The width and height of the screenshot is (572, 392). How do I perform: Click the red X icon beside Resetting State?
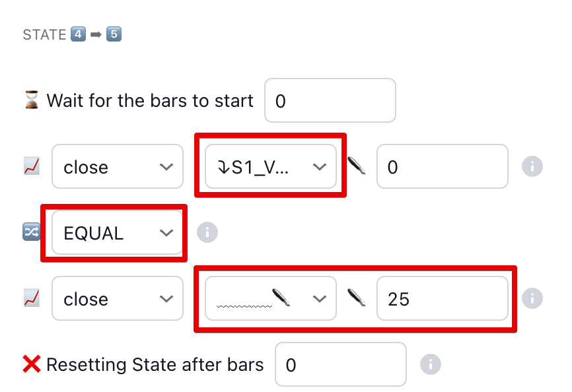pos(31,364)
